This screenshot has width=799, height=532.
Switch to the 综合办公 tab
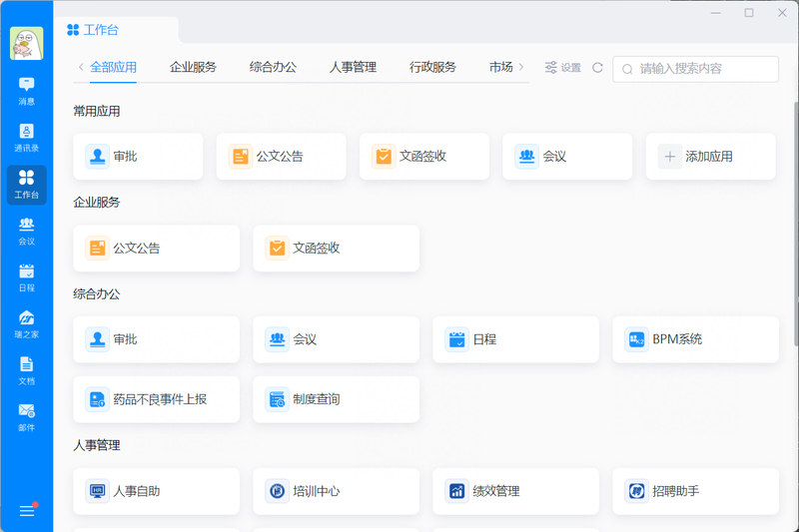click(273, 67)
